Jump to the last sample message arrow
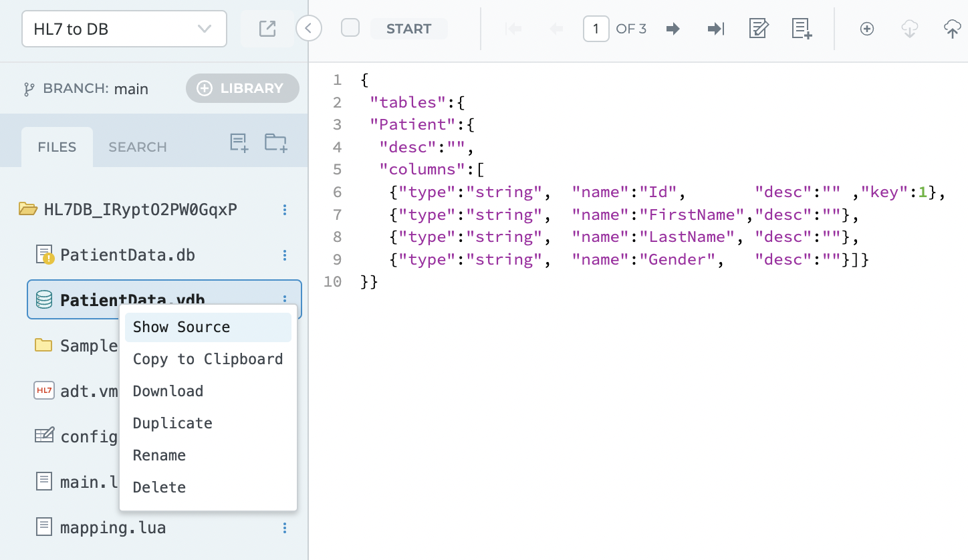The height and width of the screenshot is (560, 968). coord(716,29)
